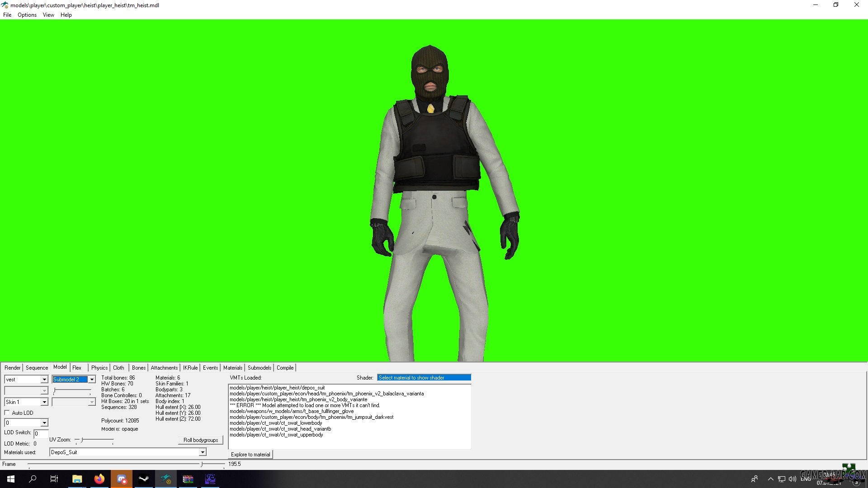This screenshot has height=488, width=868.
Task: Enable the Auto LOD checkbox
Action: click(x=7, y=413)
